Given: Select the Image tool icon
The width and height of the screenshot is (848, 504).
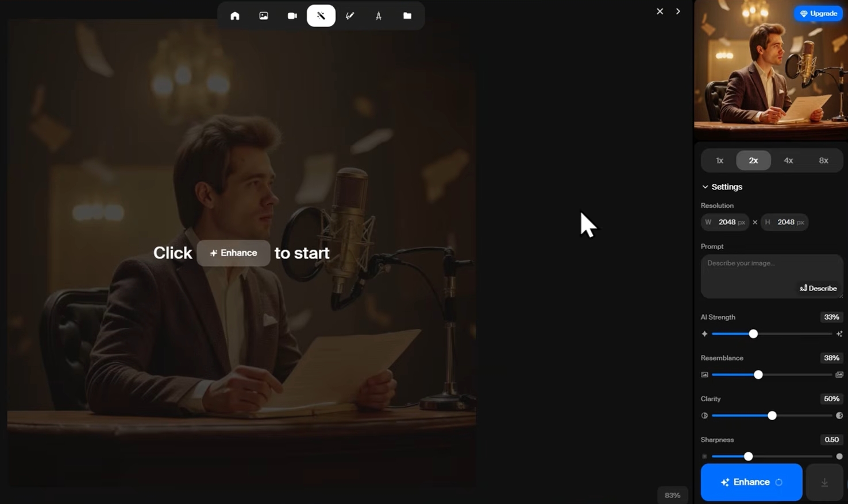Looking at the screenshot, I should (264, 16).
